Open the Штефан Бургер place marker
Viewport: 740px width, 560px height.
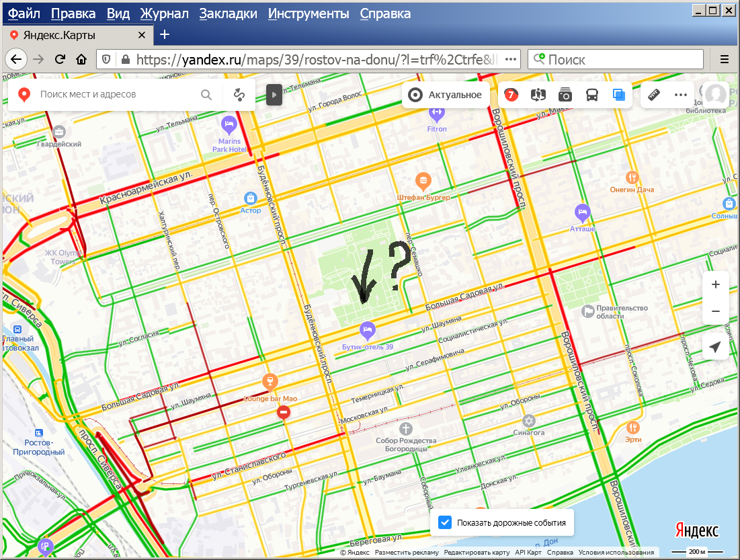[x=423, y=181]
